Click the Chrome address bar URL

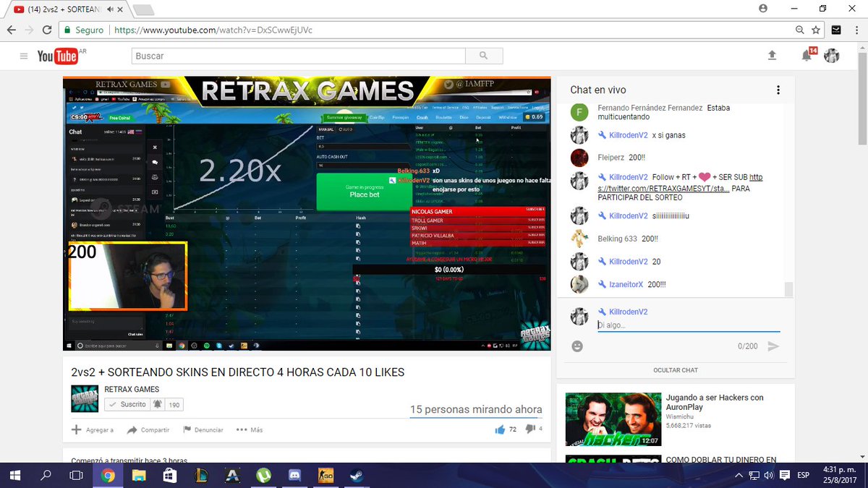coord(213,30)
